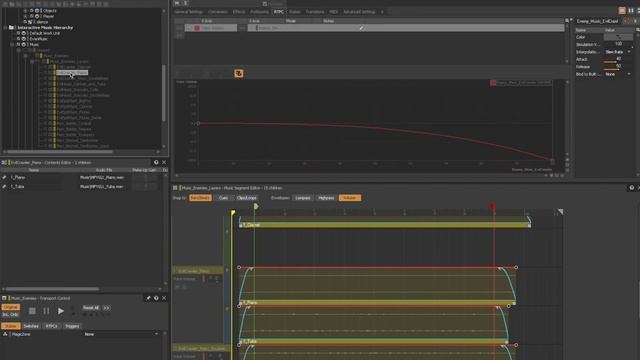Open help for Music Segment Editor
The height and width of the screenshot is (360, 640).
click(x=631, y=188)
